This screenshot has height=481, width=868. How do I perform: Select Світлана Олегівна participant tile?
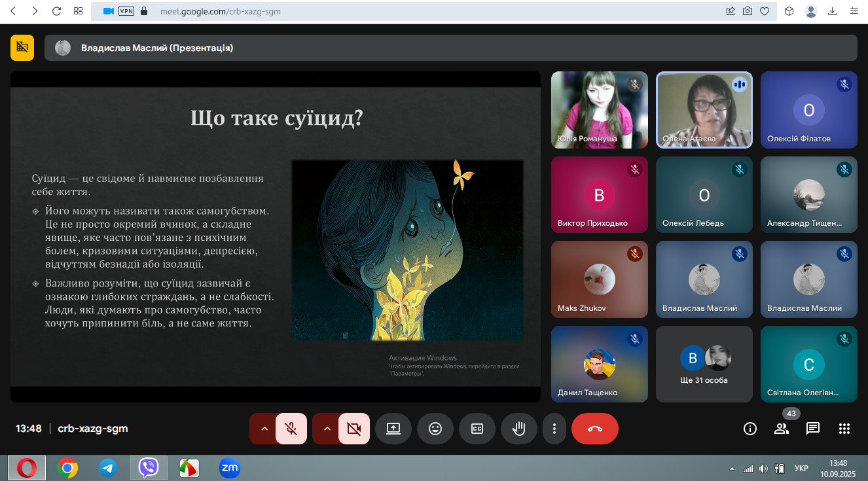(x=809, y=365)
